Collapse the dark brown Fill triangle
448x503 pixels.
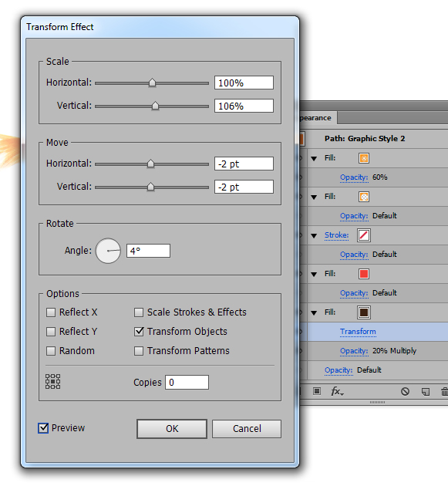314,312
